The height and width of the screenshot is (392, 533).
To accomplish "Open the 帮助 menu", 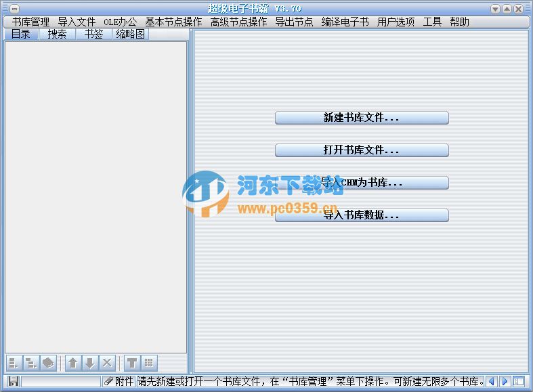I will coord(459,22).
